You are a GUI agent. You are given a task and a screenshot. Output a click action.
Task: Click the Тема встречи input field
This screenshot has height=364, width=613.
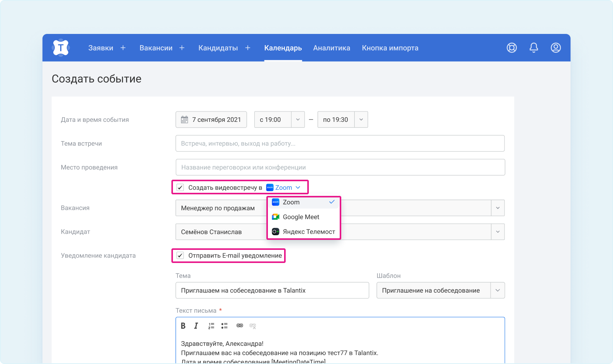(x=340, y=143)
